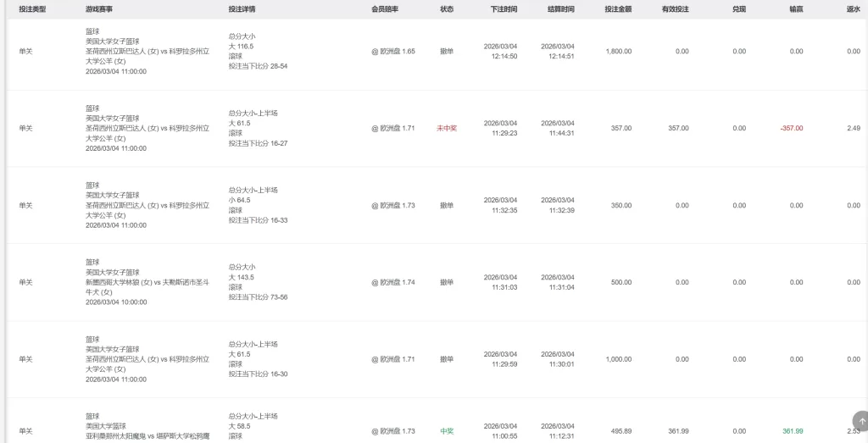This screenshot has width=868, height=443.
Task: Click the green 中奖 status text
Action: [447, 431]
